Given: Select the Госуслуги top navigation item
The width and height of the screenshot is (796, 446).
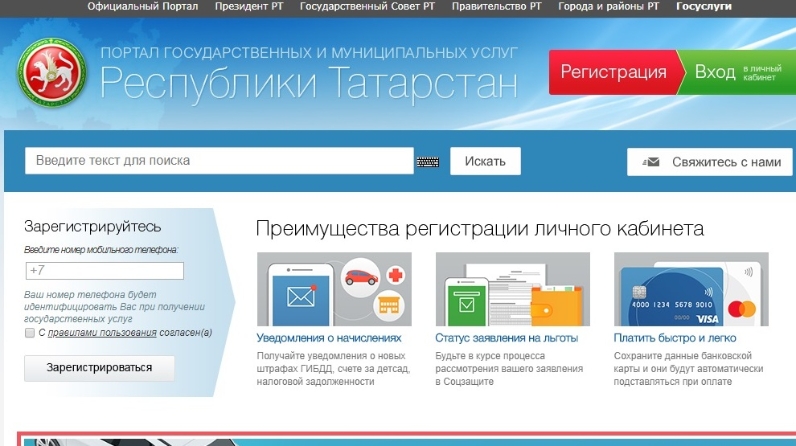Looking at the screenshot, I should (703, 7).
